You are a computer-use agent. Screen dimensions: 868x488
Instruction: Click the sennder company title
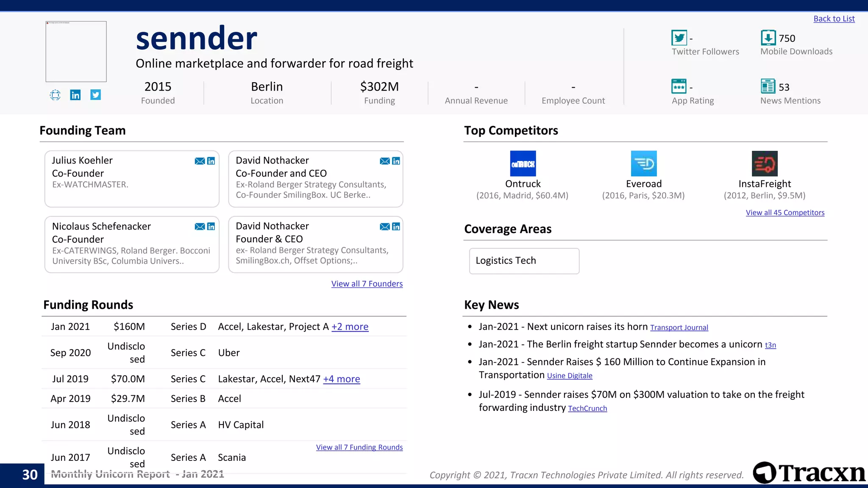tap(196, 39)
